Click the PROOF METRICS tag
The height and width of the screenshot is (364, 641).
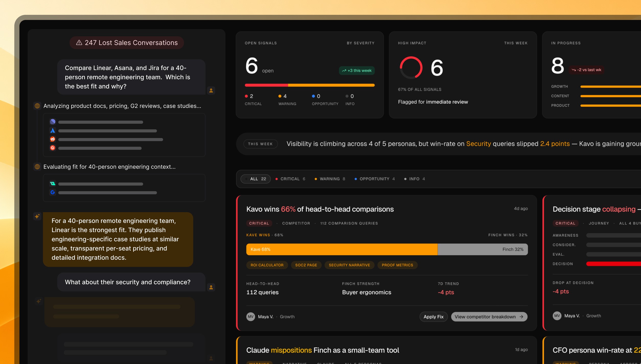pos(397,265)
